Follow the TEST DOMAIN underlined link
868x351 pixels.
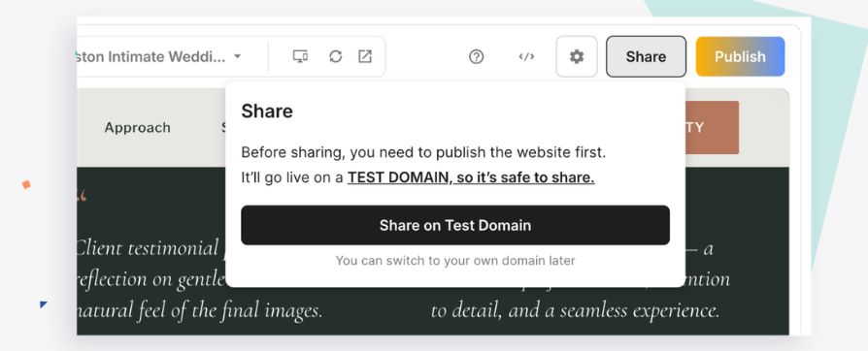pos(471,178)
